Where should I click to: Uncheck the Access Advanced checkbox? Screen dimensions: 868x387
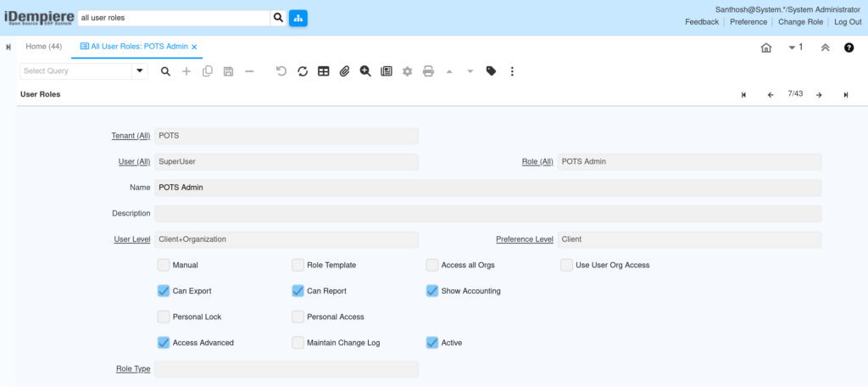pyautogui.click(x=164, y=343)
